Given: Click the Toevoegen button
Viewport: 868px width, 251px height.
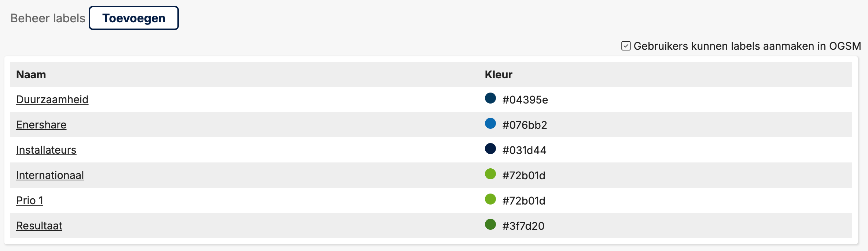Looking at the screenshot, I should [134, 18].
